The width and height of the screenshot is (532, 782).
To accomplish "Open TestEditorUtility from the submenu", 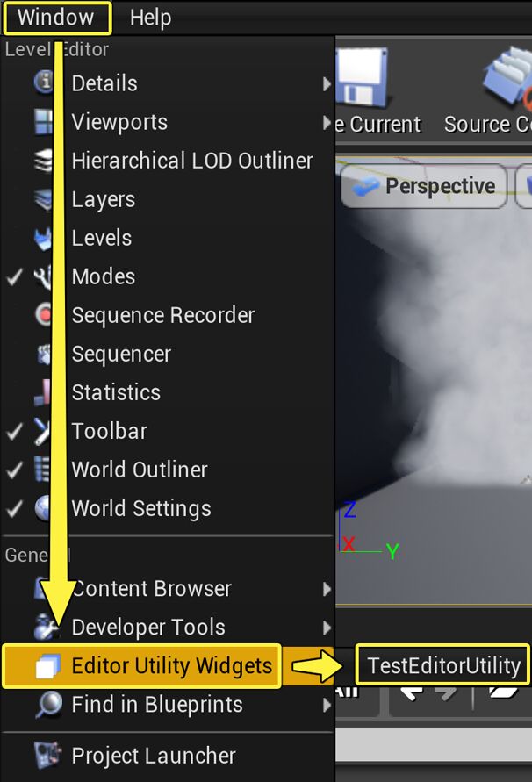I will [x=442, y=664].
